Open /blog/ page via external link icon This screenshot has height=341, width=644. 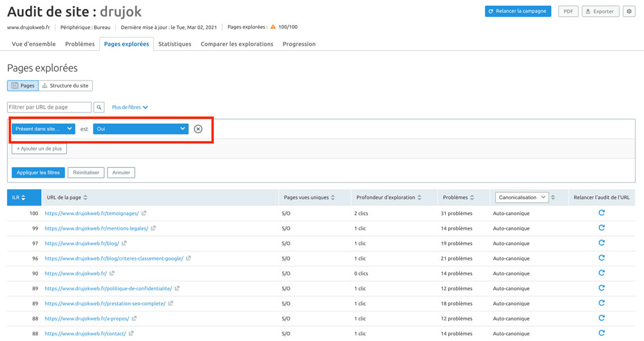[124, 243]
